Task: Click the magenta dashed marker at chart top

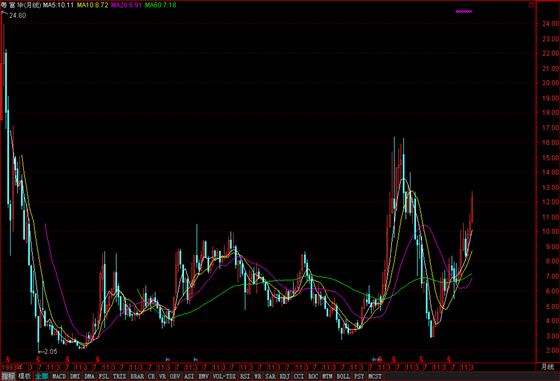Action: point(464,11)
